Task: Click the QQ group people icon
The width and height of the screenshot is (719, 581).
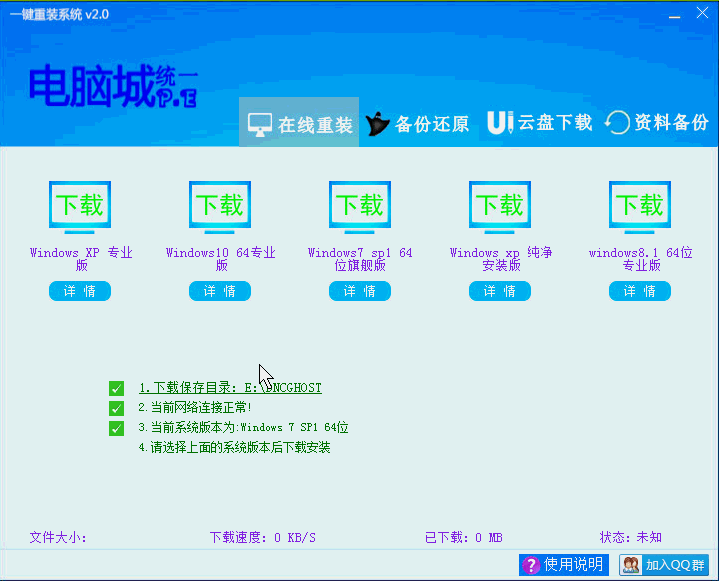Action: (x=631, y=565)
